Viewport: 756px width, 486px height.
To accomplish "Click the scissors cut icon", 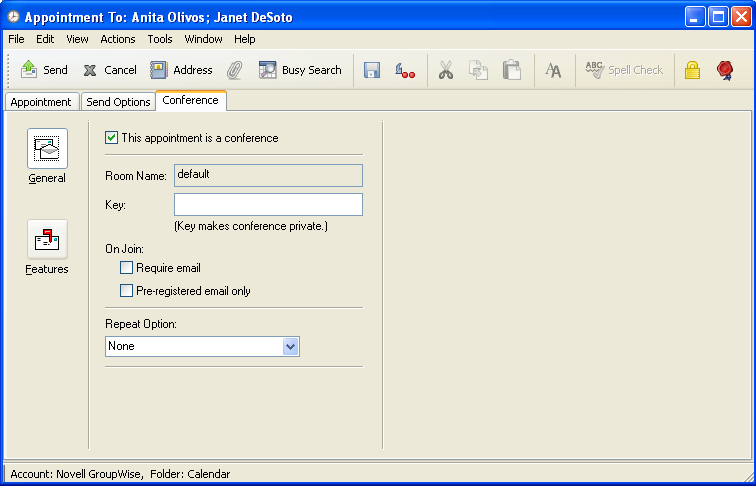I will point(446,70).
